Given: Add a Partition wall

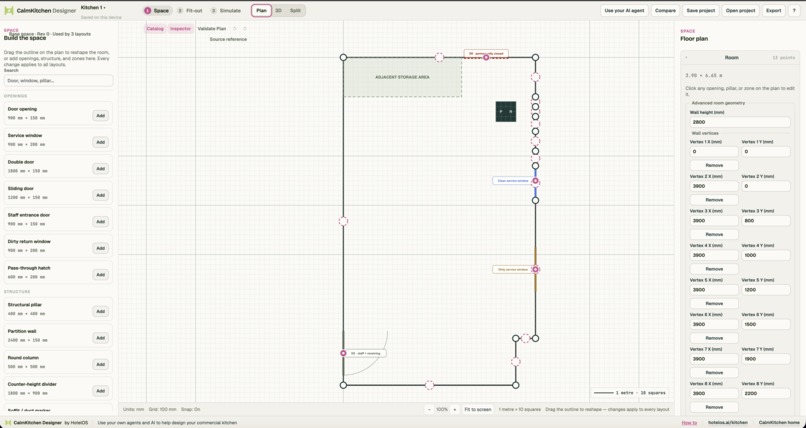Looking at the screenshot, I should point(100,338).
